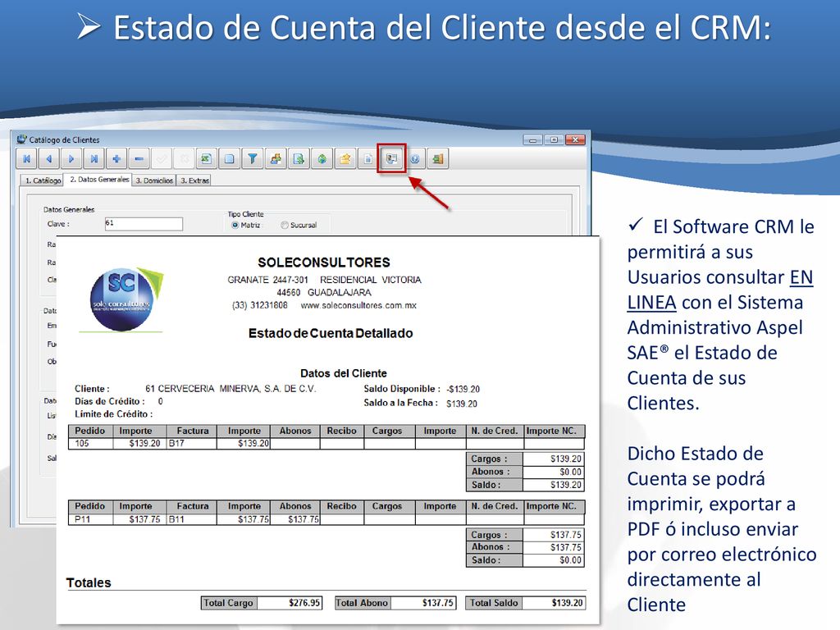Click the EN LINEA underlined link
This screenshot has width=840, height=630.
click(x=720, y=290)
